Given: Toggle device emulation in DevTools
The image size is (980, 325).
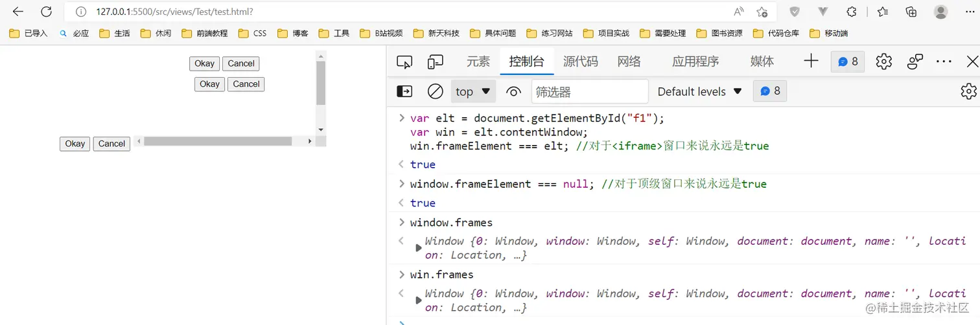Looking at the screenshot, I should point(436,62).
